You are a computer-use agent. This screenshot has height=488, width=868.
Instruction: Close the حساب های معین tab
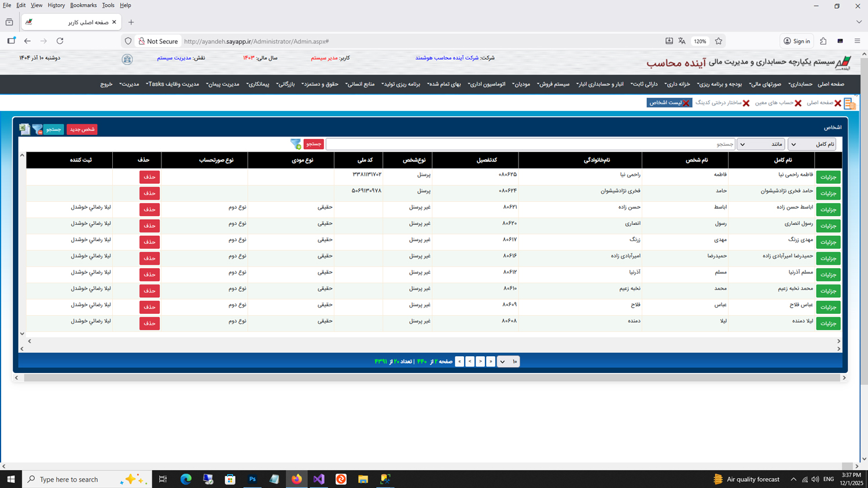coord(798,103)
